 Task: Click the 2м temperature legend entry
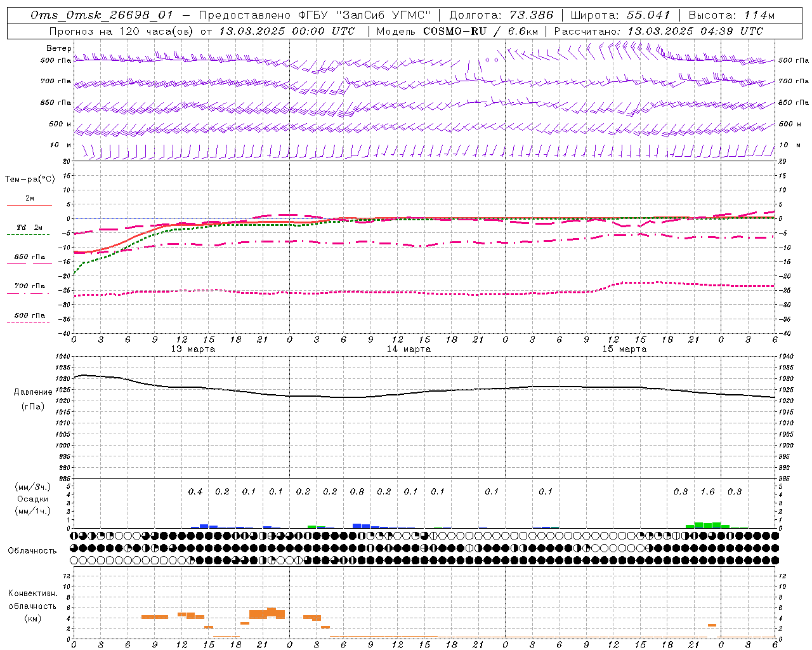tap(29, 199)
